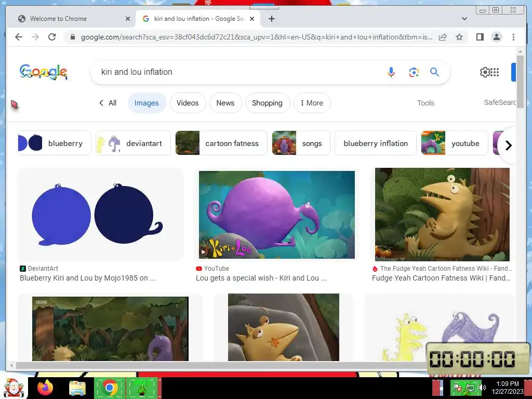Open the Chrome side panel icon
The height and width of the screenshot is (399, 532).
(480, 37)
